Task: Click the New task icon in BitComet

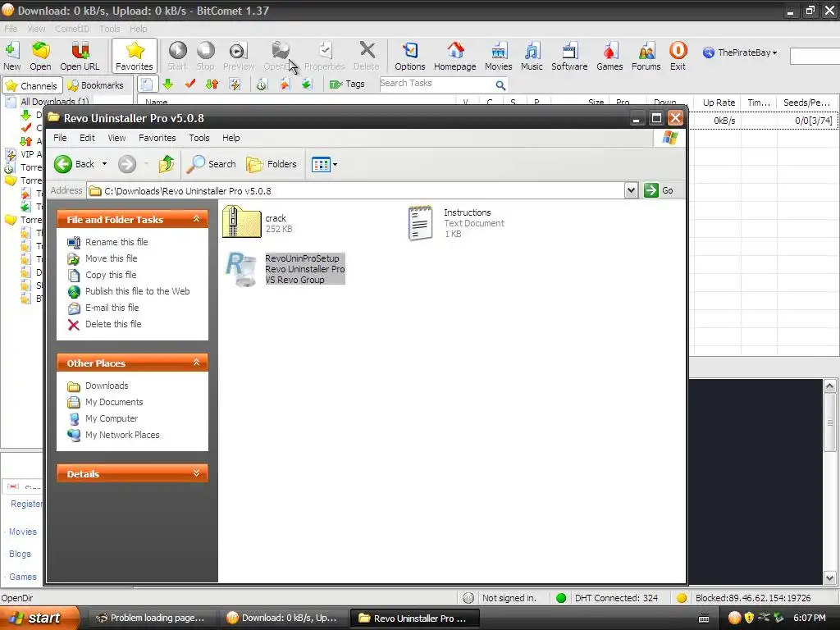Action: click(x=11, y=56)
